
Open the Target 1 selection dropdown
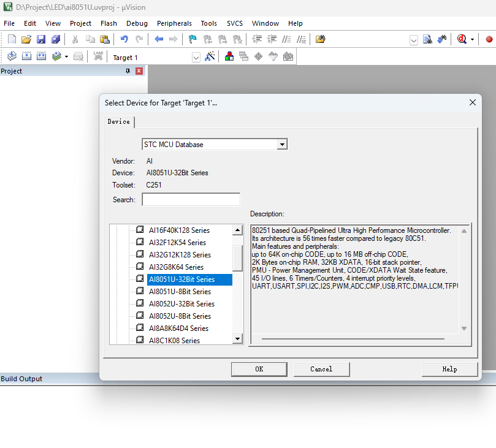pos(196,58)
